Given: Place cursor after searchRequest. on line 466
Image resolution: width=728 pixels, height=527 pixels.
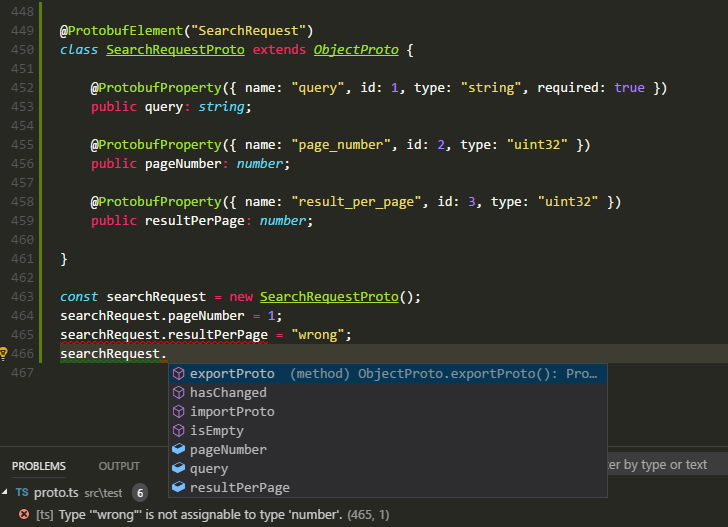Looking at the screenshot, I should (x=167, y=354).
